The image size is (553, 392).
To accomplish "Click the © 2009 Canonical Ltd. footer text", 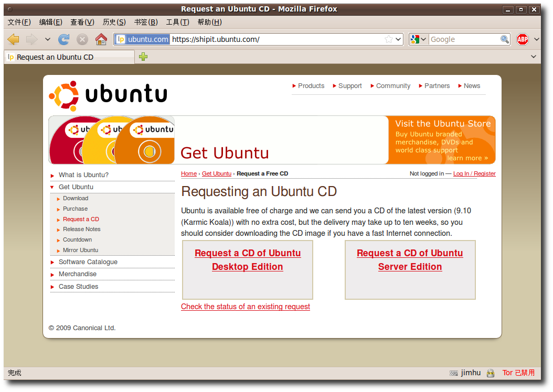I will tap(82, 328).
